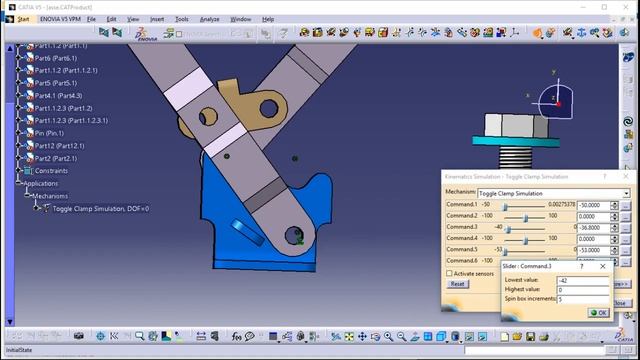
Task: Click the first green arrow icon in top toolbar
Action: click(x=104, y=32)
